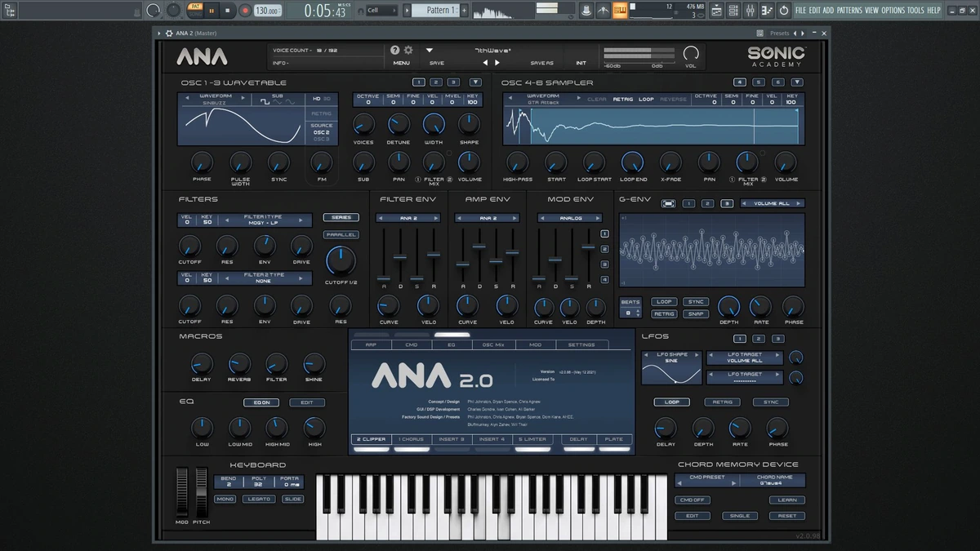Open the ANA 2 settings gear icon

(x=408, y=50)
